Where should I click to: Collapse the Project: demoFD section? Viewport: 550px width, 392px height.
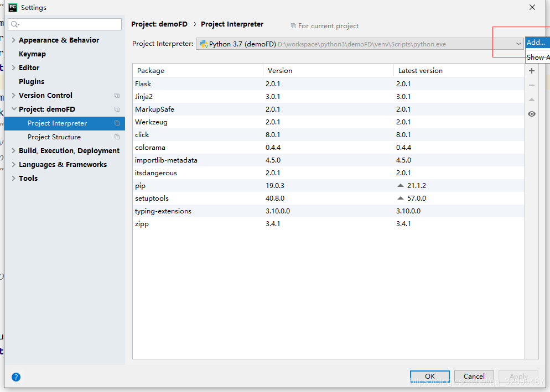click(x=14, y=109)
